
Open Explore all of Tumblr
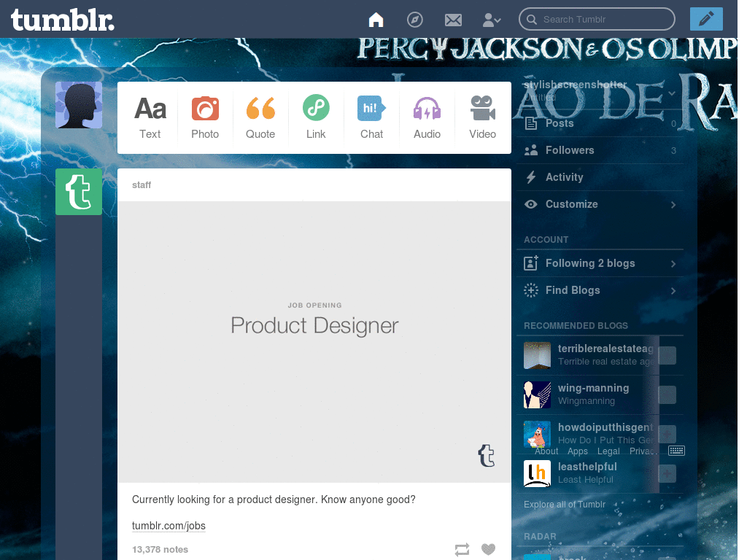tap(565, 505)
